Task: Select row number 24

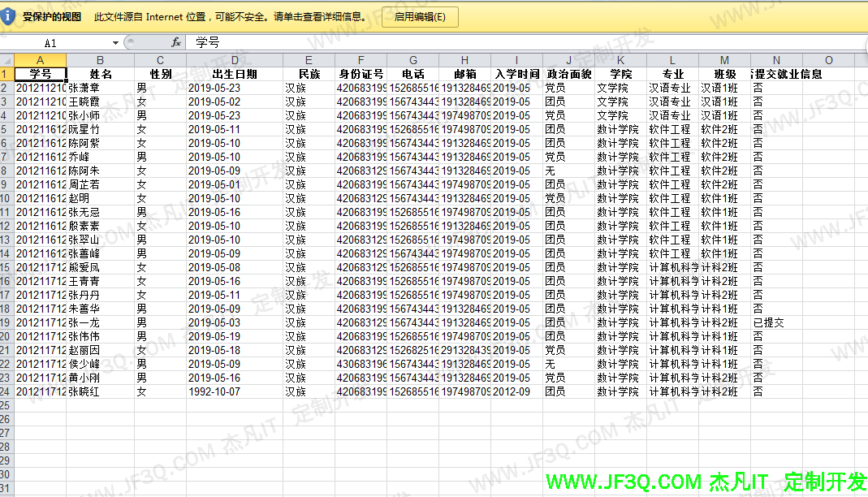Action: 7,391
